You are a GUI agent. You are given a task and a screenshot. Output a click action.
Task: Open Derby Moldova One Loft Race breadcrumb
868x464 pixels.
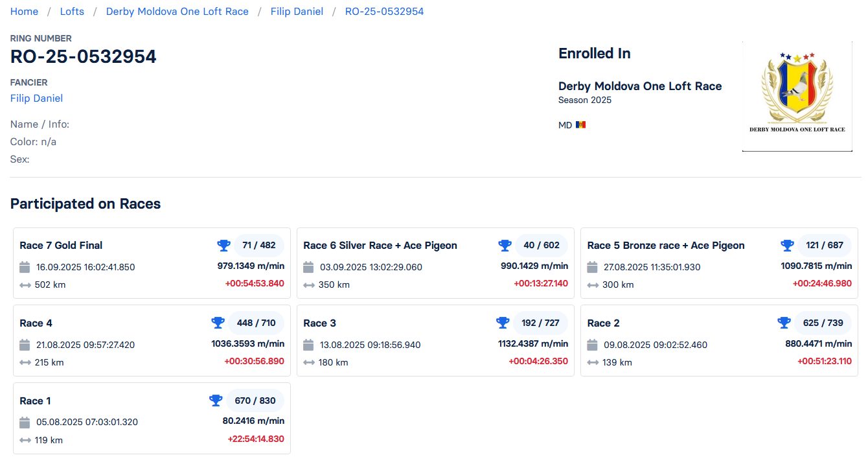pyautogui.click(x=177, y=12)
